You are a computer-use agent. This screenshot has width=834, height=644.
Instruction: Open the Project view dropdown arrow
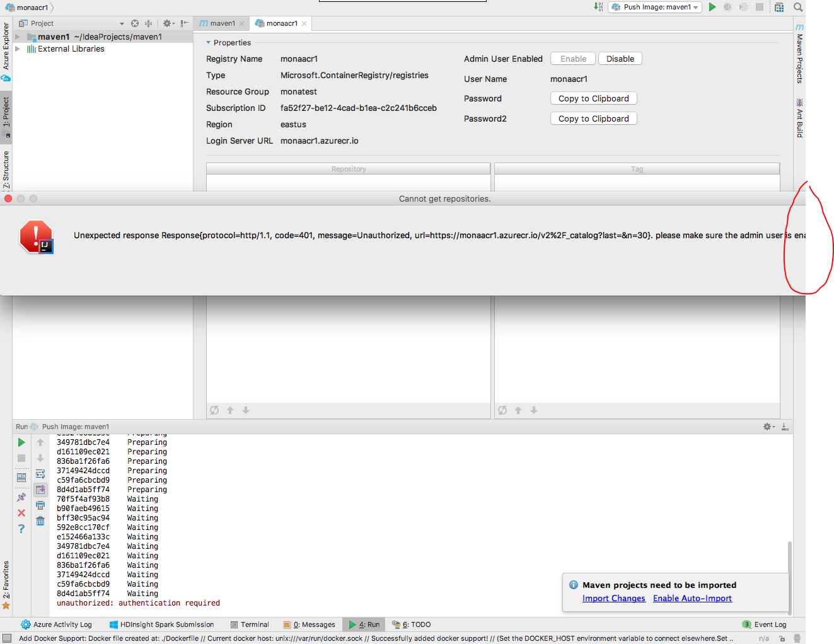[122, 23]
